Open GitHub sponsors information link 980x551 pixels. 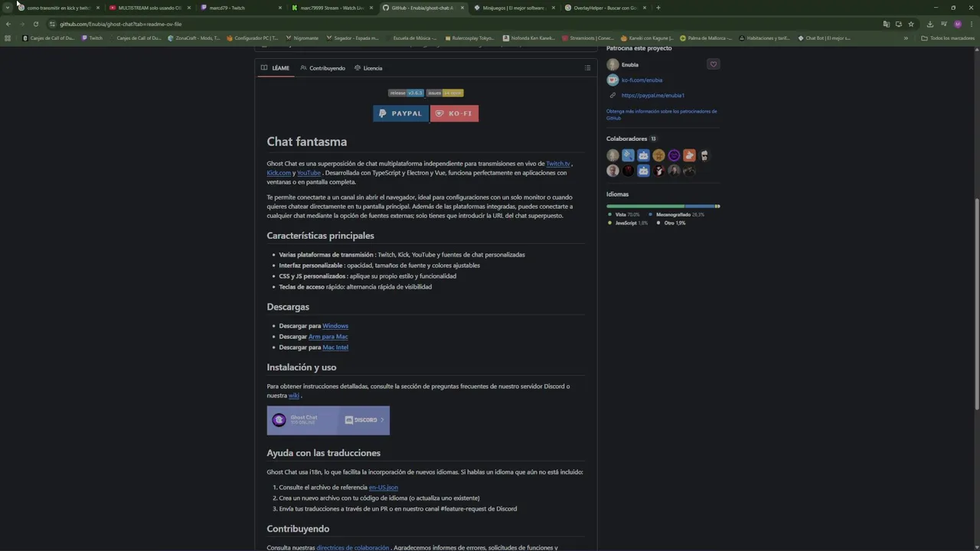point(661,115)
